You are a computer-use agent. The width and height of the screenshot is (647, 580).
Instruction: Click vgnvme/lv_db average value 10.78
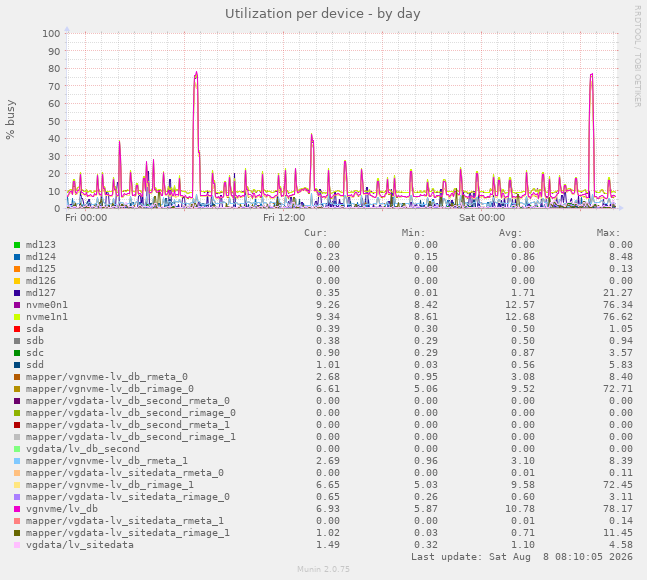(x=520, y=509)
